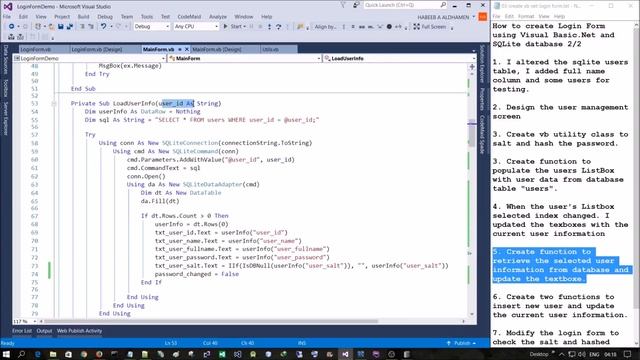Screen dimensions: 640x360
Task: Click the editor vertical scrollbar thumb
Action: [x=472, y=133]
